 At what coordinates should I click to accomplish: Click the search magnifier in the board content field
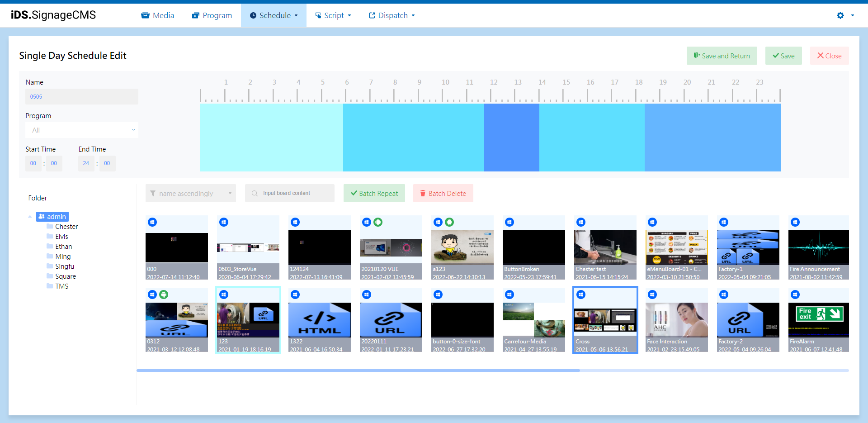point(255,193)
